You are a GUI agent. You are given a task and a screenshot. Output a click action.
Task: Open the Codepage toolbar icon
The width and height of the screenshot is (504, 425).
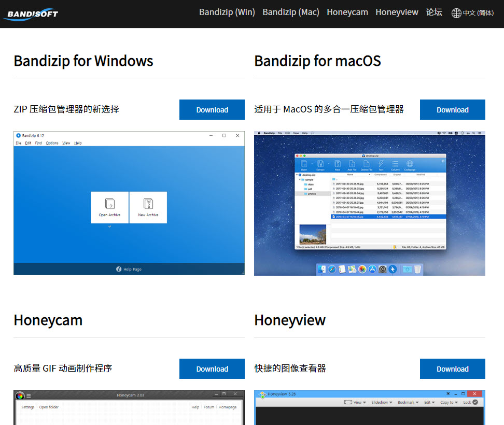(409, 163)
